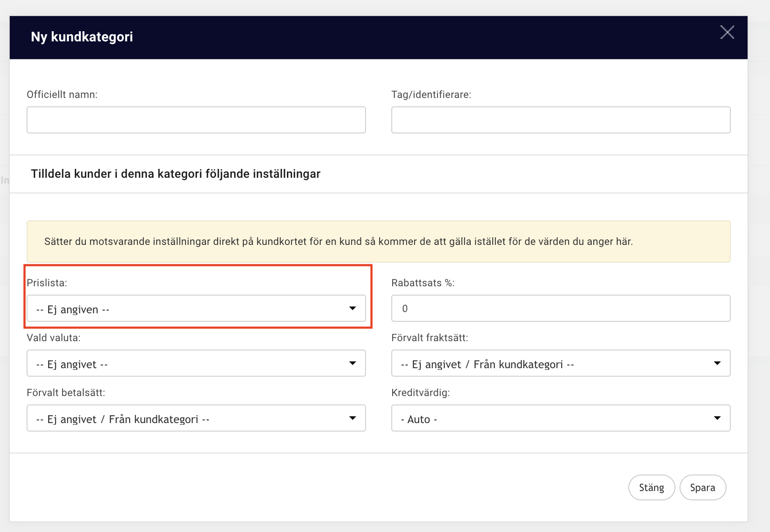Click the Rabattsats % input field

coord(561,308)
